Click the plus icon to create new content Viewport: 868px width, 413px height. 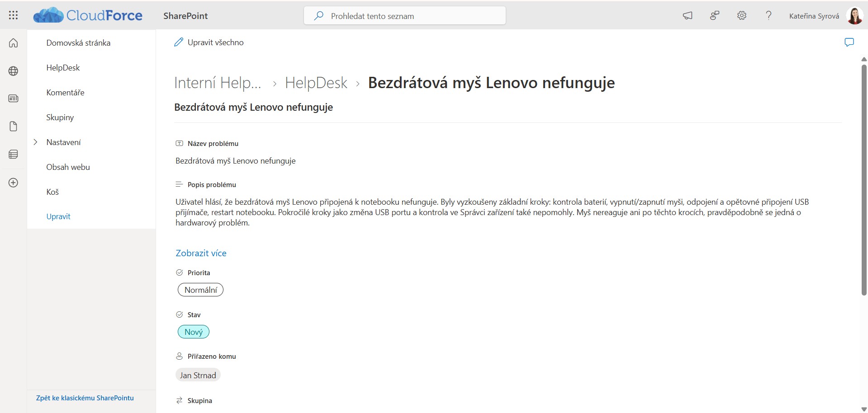click(14, 183)
